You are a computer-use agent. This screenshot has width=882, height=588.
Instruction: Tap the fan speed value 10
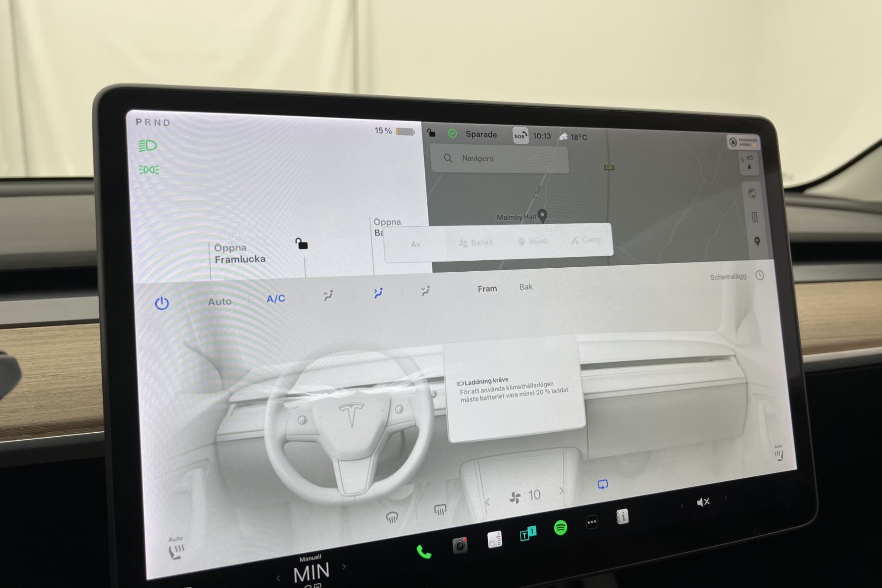click(534, 495)
